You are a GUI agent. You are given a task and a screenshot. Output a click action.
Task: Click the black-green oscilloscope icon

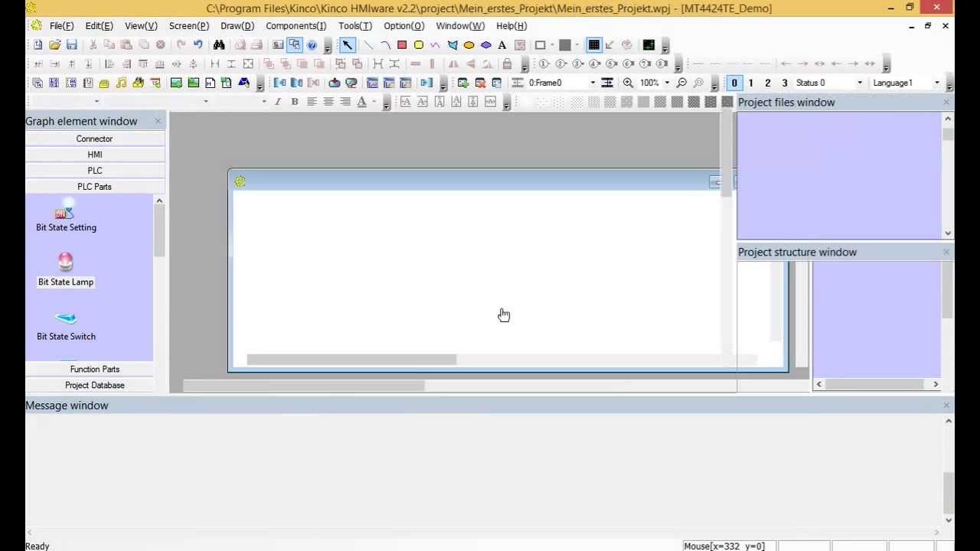coord(648,45)
